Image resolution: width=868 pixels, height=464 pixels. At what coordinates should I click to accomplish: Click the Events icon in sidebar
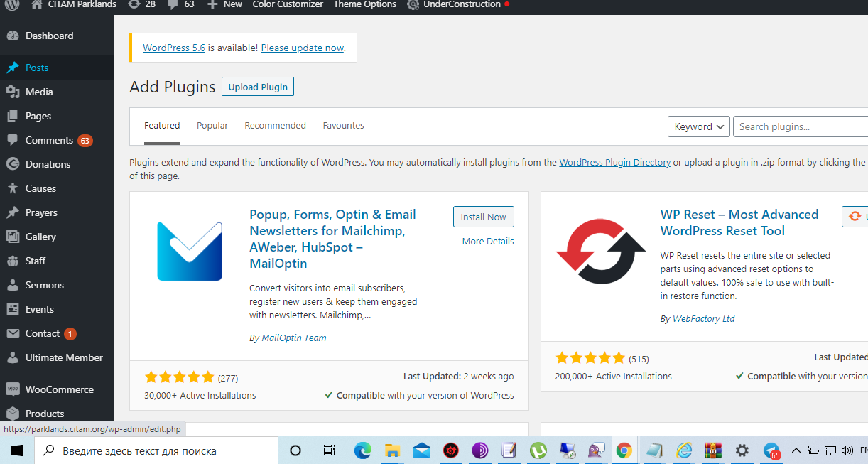point(12,309)
